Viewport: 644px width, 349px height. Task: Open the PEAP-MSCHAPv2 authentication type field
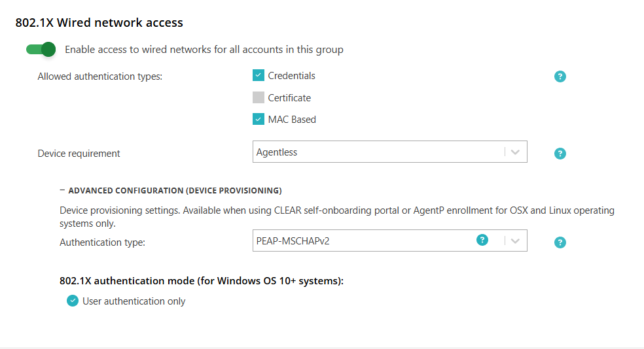390,241
